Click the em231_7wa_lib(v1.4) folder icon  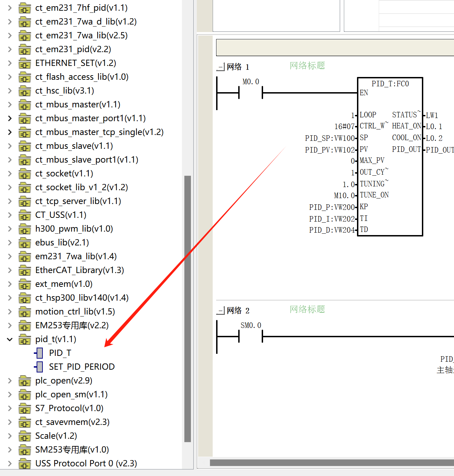click(25, 256)
